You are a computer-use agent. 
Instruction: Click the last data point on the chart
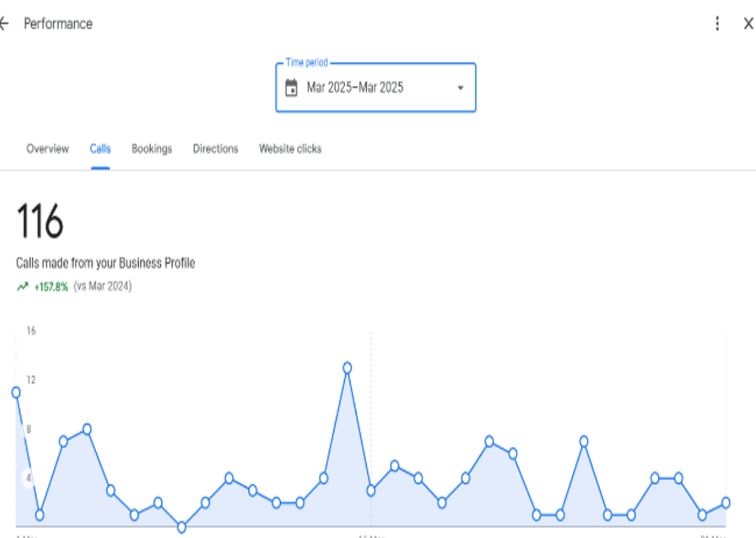(726, 503)
